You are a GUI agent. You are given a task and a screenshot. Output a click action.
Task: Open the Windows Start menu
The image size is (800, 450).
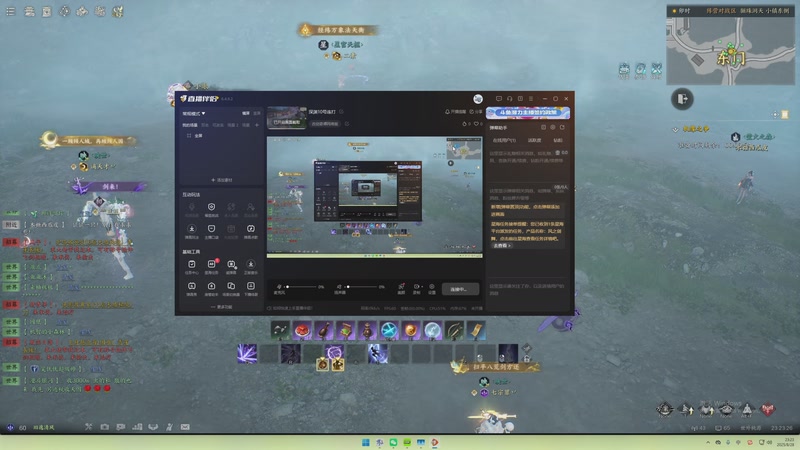pyautogui.click(x=366, y=442)
